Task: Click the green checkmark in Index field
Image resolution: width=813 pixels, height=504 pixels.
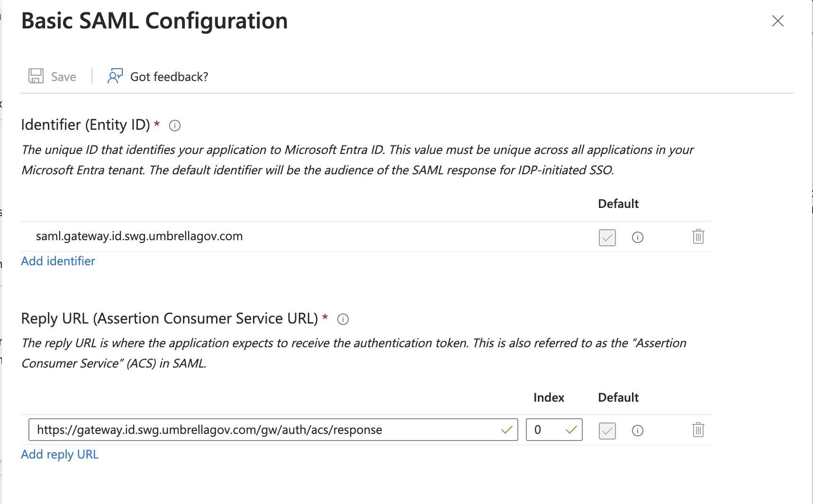Action: point(571,430)
